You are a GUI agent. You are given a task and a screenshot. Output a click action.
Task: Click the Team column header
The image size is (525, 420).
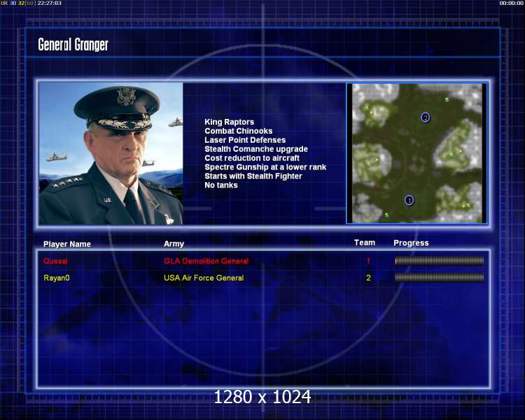365,243
